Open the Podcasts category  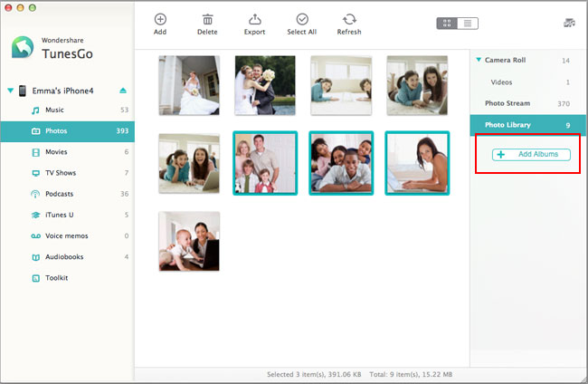click(x=68, y=194)
